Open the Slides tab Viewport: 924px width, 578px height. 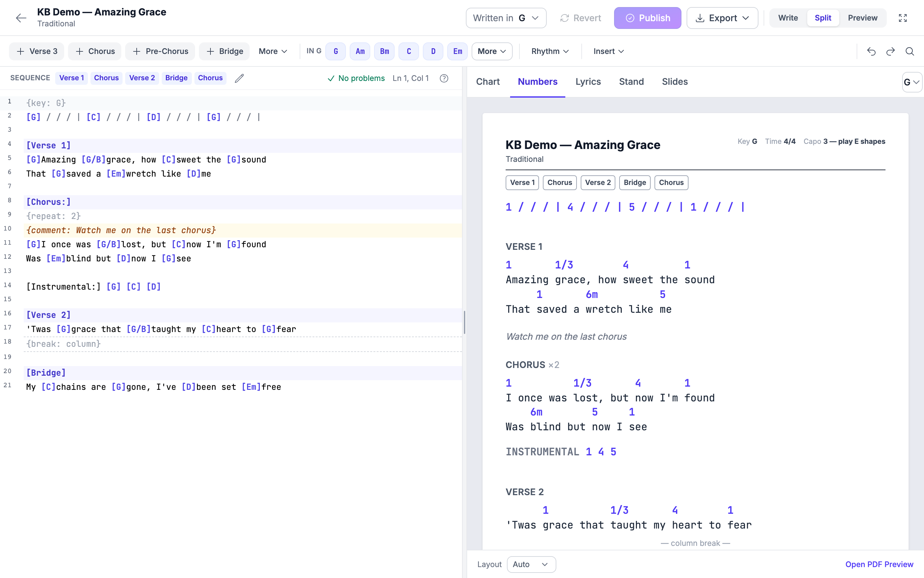coord(675,82)
